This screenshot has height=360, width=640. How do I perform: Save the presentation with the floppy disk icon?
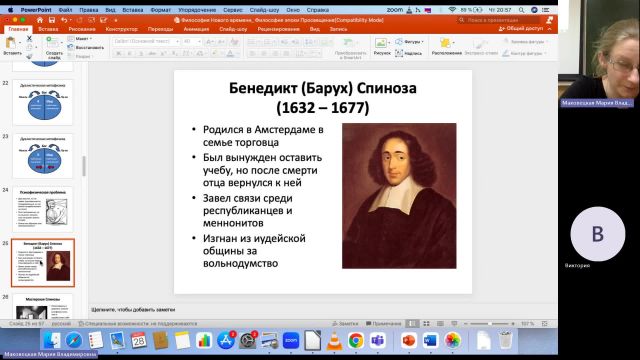[52, 20]
